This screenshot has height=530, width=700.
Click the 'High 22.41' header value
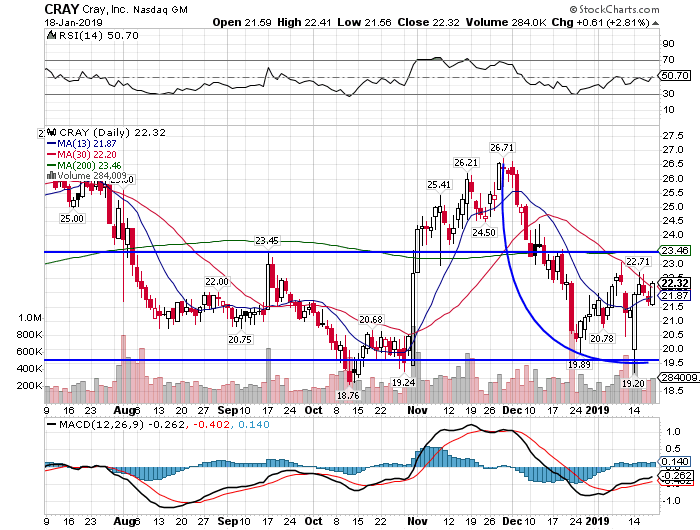pos(304,22)
